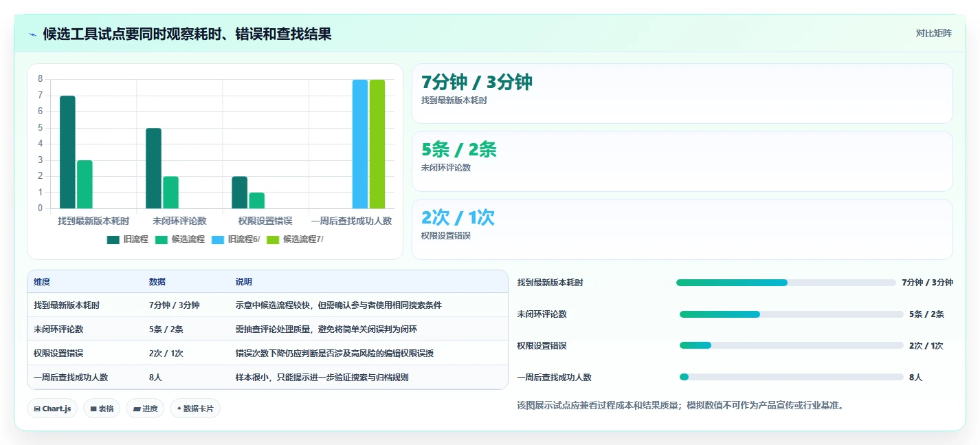Open the 2次 / 1次 data card
980x445 pixels.
[x=682, y=229]
